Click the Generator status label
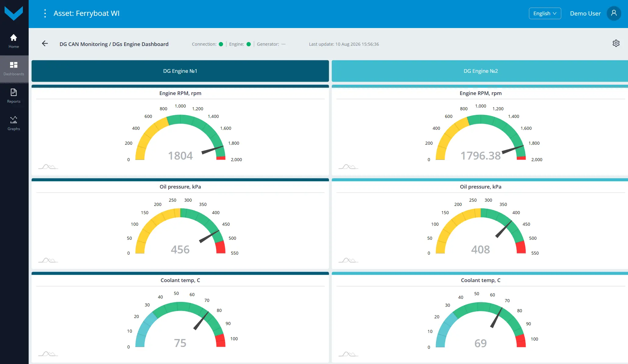 [x=268, y=44]
